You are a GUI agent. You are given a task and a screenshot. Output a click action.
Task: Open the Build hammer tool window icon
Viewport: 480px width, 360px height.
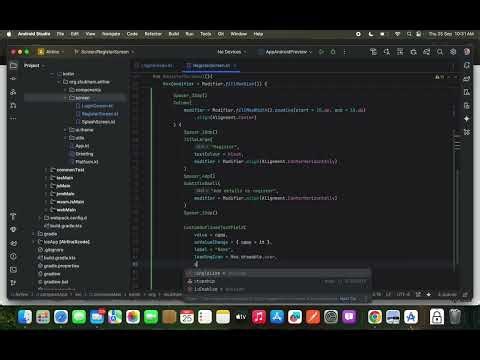tap(13, 216)
